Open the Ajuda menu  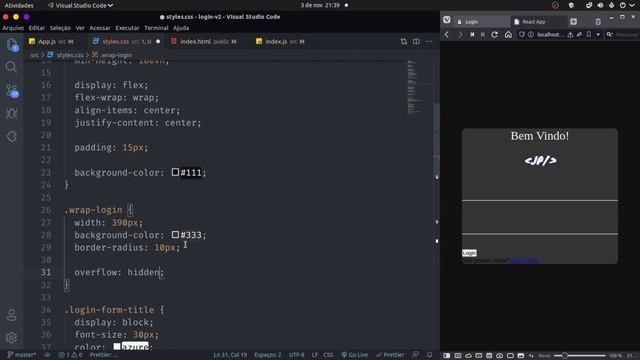pyautogui.click(x=181, y=28)
